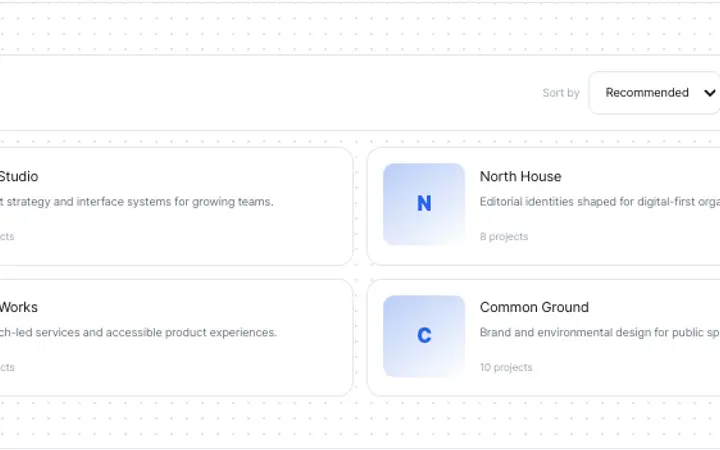Open the Recommended sort dropdown
Screen dimensions: 720x450
(x=654, y=92)
